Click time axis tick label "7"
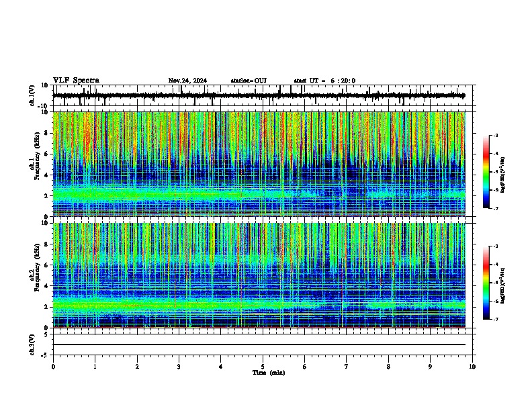Viewport: 532px width, 411px height. pos(347,367)
